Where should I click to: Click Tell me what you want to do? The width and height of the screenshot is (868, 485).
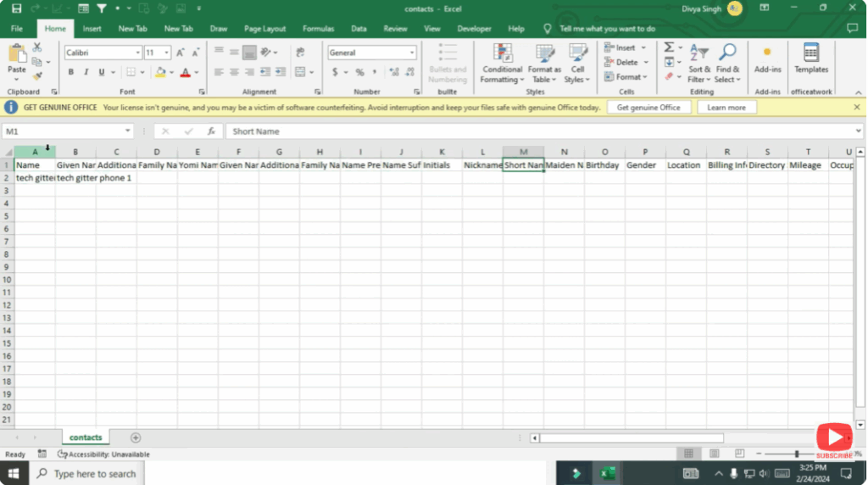607,28
